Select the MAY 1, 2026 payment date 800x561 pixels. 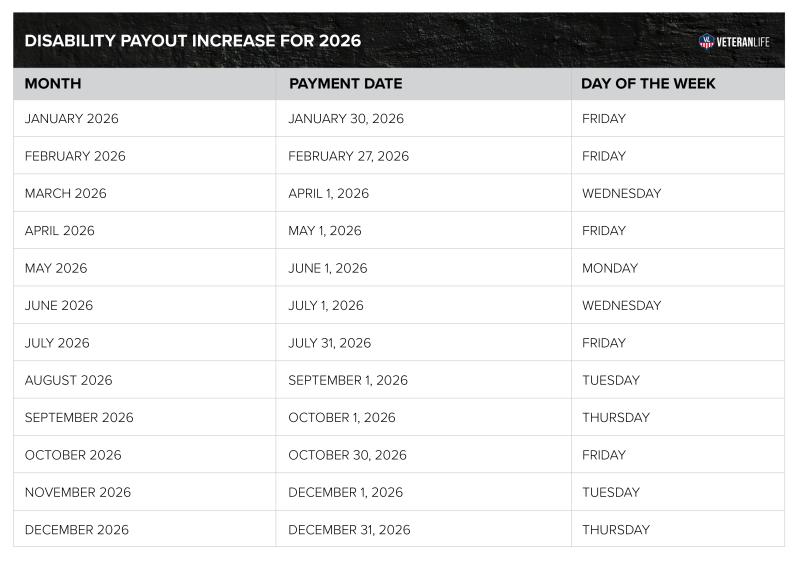(x=325, y=231)
